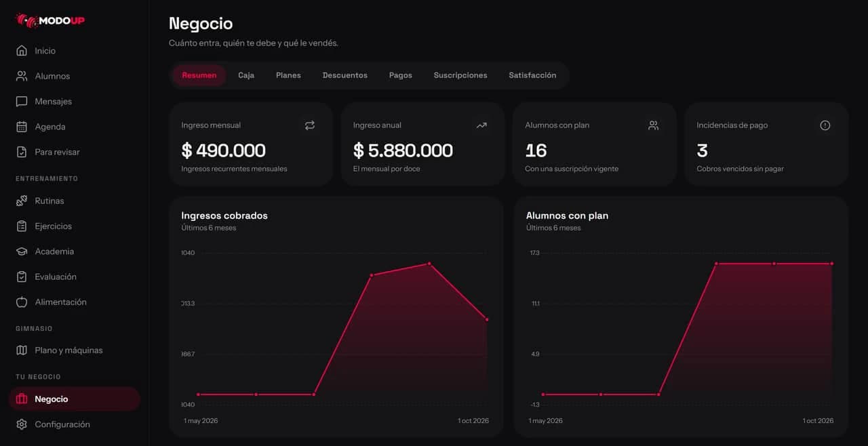
Task: Click the alert icon on Incidencias de pago
Action: click(825, 125)
